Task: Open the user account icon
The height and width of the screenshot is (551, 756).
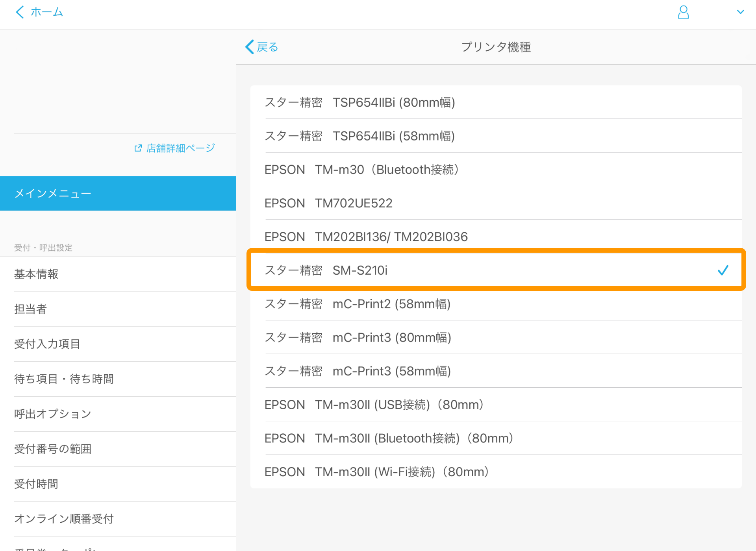Action: 684,12
